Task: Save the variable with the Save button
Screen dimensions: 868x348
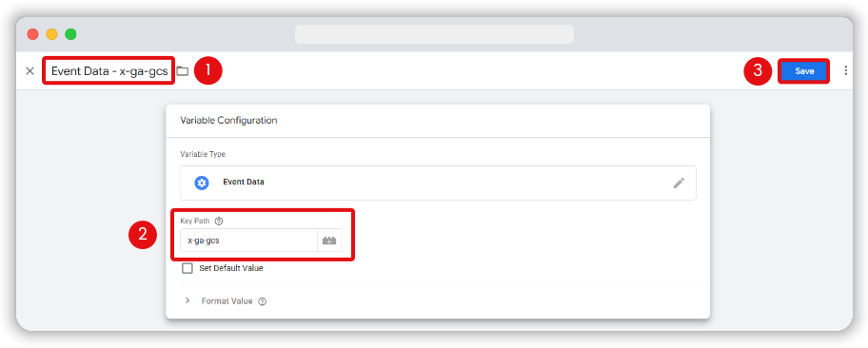Action: 804,70
